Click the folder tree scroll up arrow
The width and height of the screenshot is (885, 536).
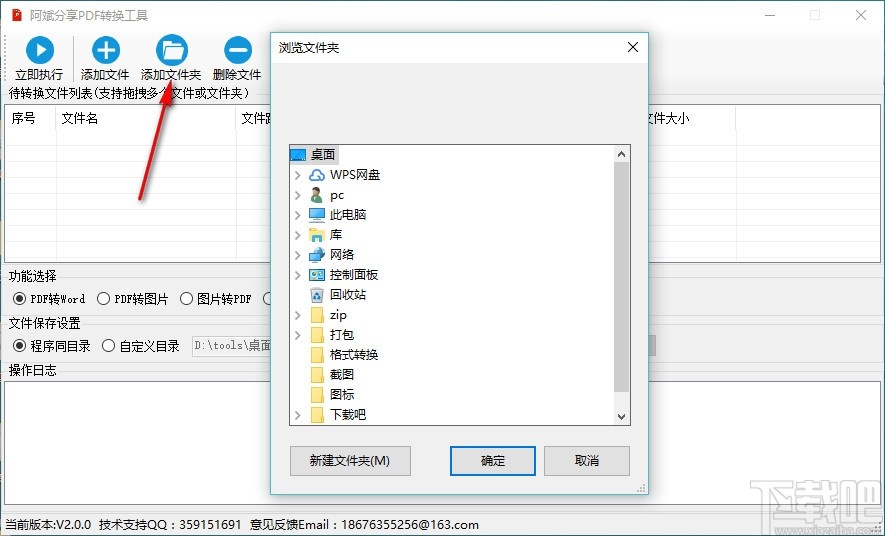tap(621, 154)
